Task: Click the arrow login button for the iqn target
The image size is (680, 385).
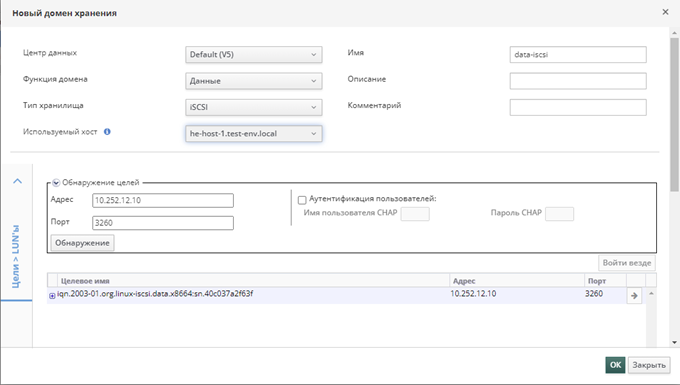Action: click(634, 296)
